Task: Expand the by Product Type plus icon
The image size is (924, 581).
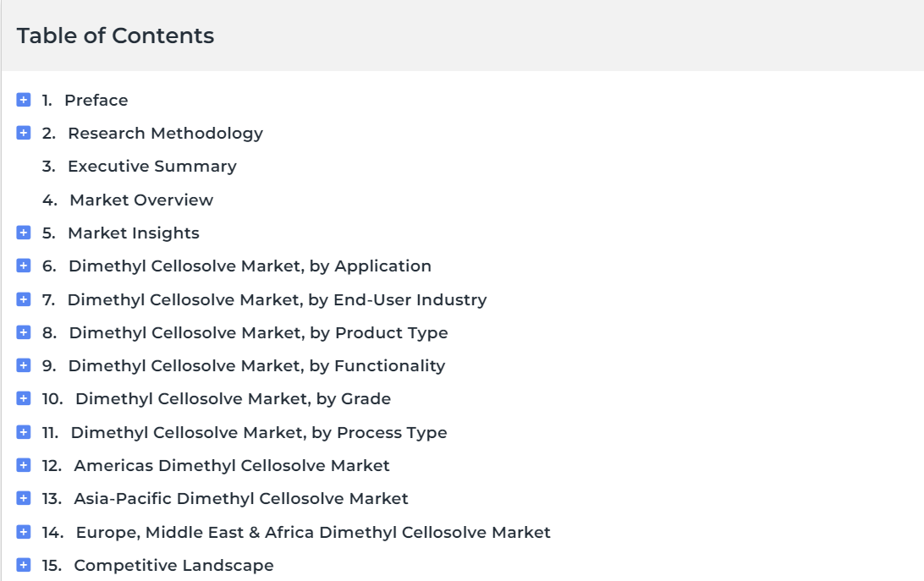Action: pos(24,332)
